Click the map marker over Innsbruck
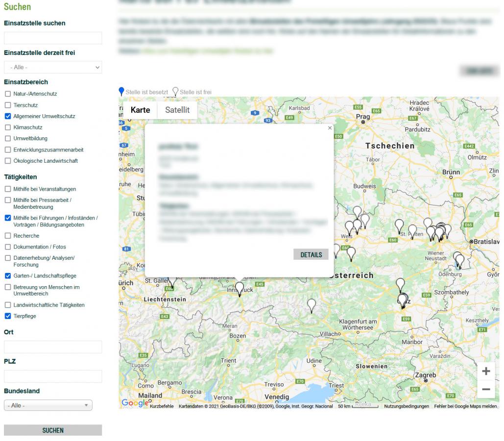 (239, 289)
